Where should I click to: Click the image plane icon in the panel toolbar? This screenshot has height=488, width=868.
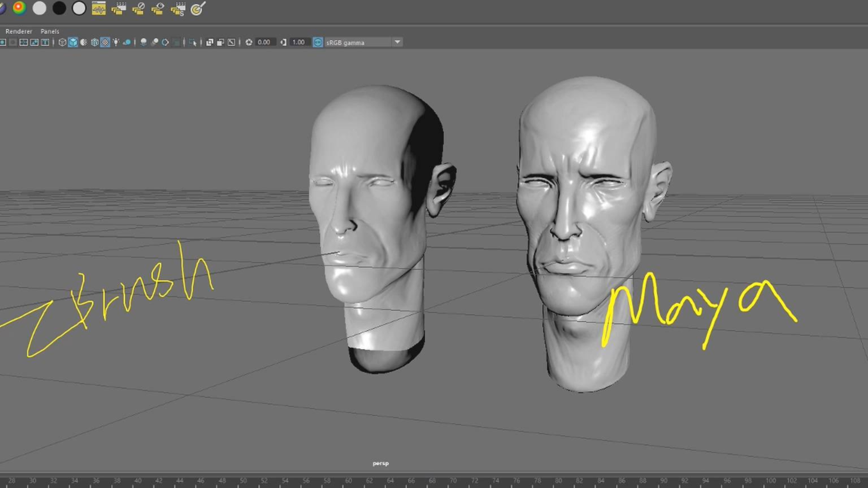pyautogui.click(x=34, y=42)
